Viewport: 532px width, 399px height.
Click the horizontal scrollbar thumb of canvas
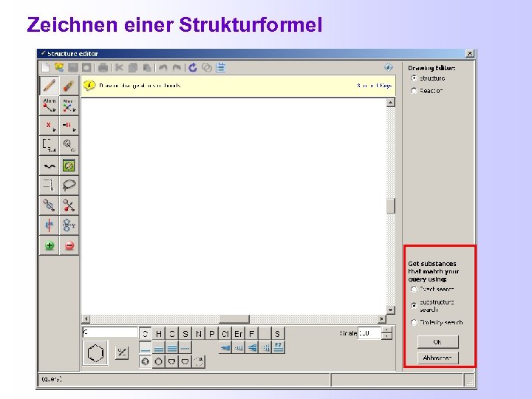click(x=234, y=319)
